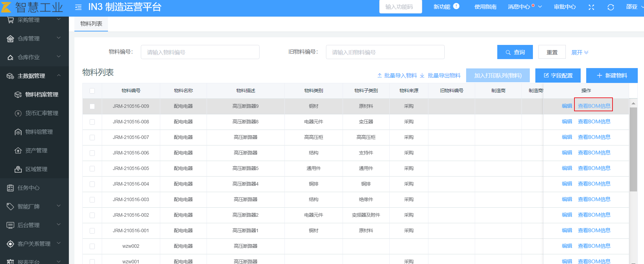Viewport: 644px width, 264px height.
Task: Open 仓库管理 via its warehouse icon
Action: click(10, 39)
